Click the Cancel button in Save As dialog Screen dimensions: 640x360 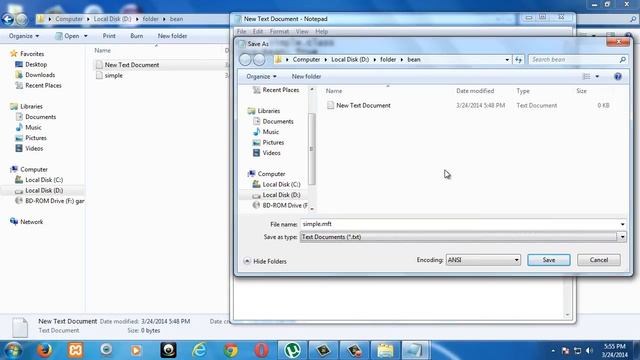click(599, 260)
